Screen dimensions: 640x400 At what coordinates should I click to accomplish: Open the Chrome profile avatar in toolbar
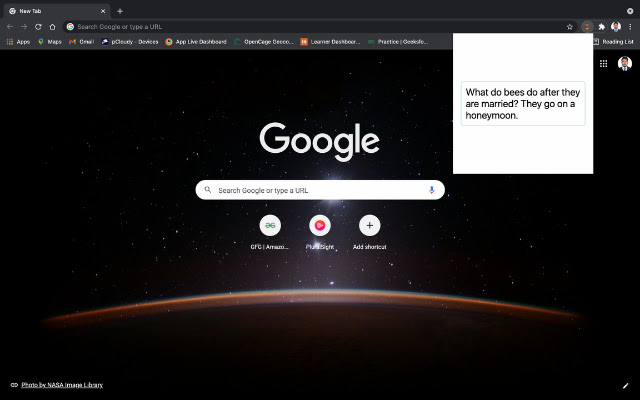click(616, 27)
